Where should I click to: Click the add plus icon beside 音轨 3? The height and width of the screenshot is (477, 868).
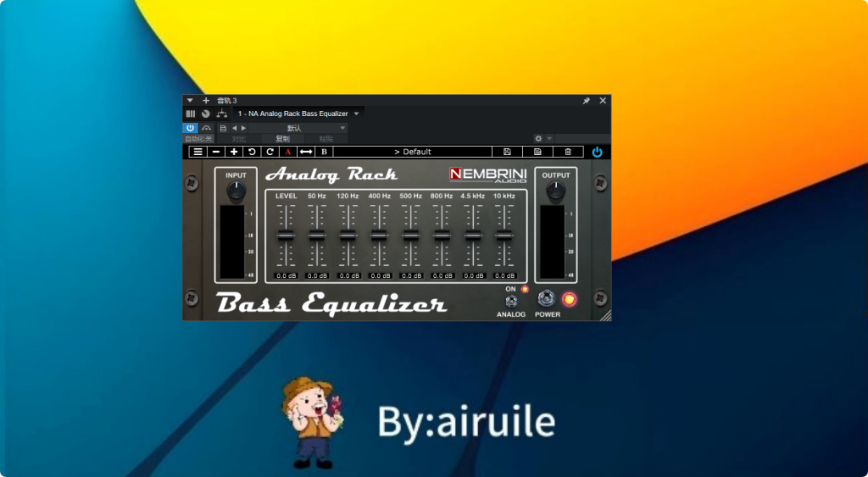[206, 101]
